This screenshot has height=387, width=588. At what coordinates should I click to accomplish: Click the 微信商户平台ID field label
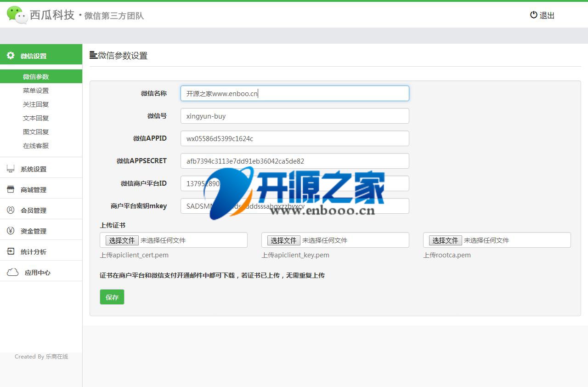(x=144, y=183)
